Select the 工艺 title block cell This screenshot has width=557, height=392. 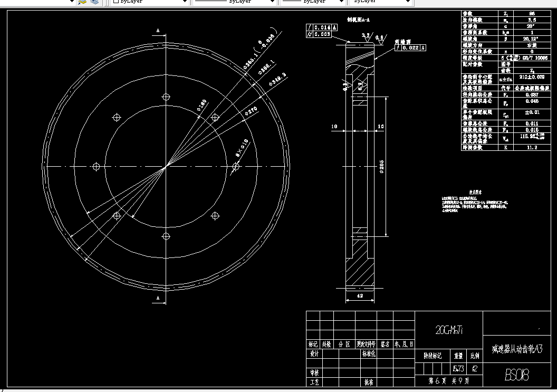tap(314, 382)
